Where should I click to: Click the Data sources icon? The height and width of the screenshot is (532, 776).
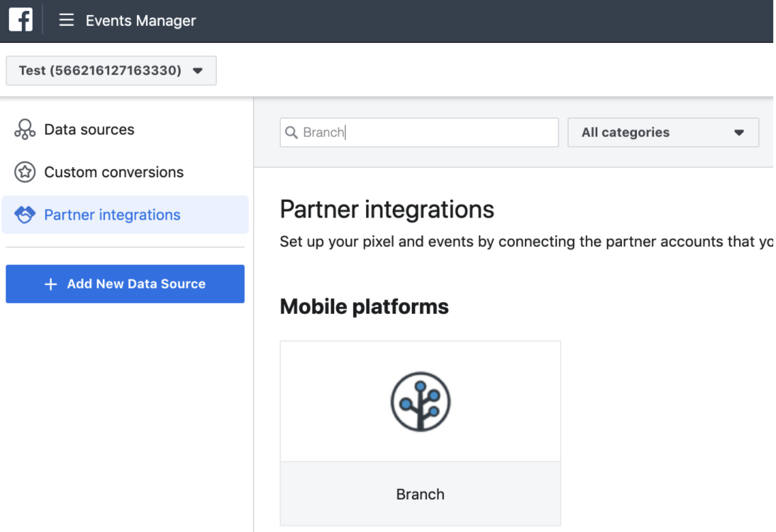pyautogui.click(x=25, y=130)
